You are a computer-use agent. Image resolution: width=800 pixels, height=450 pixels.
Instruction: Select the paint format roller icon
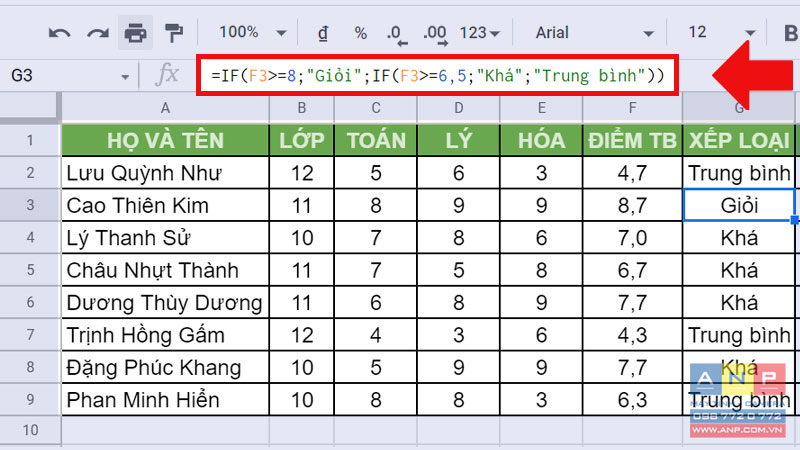[173, 33]
